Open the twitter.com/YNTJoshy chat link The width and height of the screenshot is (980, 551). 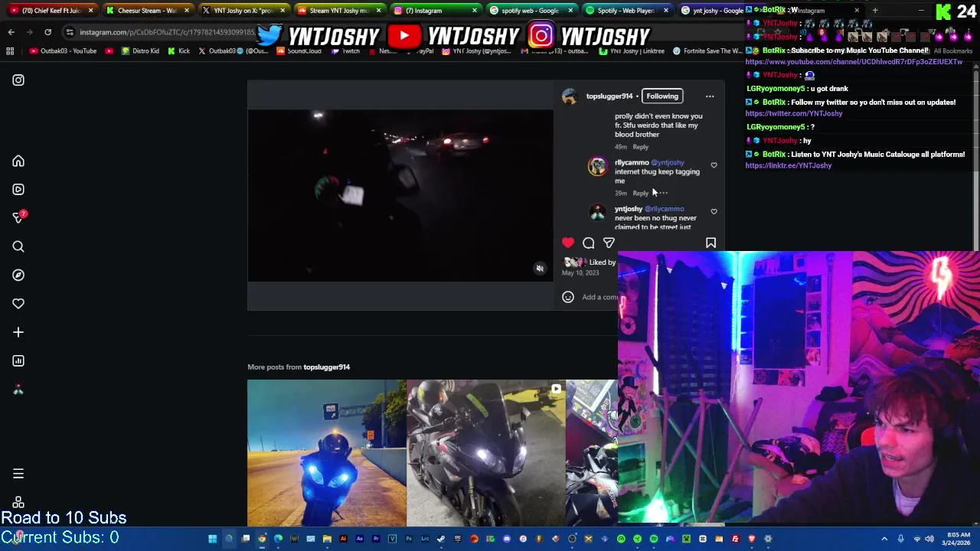794,113
